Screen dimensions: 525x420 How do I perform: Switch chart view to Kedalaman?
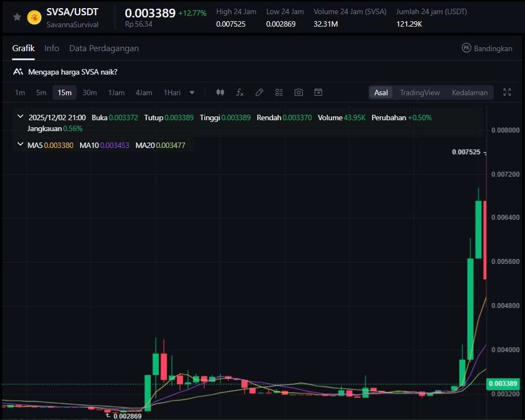(469, 92)
